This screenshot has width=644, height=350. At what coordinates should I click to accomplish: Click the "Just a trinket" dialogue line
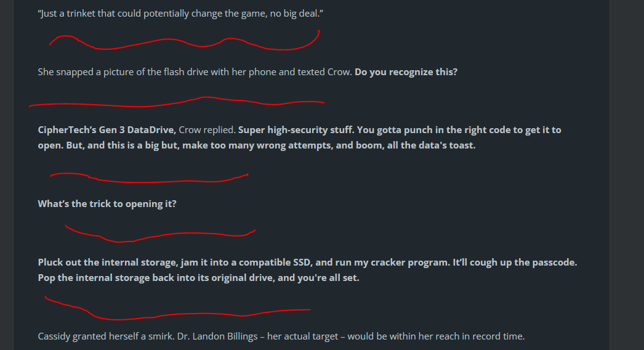(180, 14)
